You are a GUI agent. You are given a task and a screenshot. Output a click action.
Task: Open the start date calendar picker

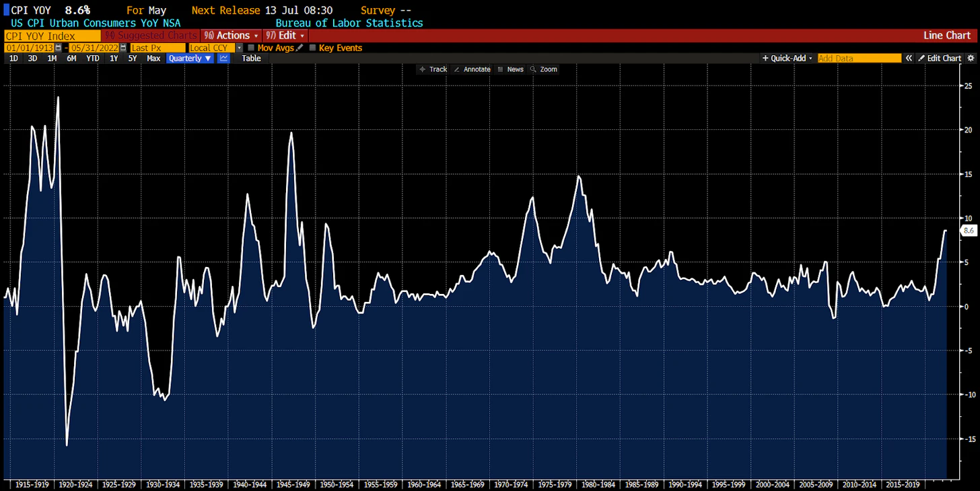pyautogui.click(x=59, y=48)
